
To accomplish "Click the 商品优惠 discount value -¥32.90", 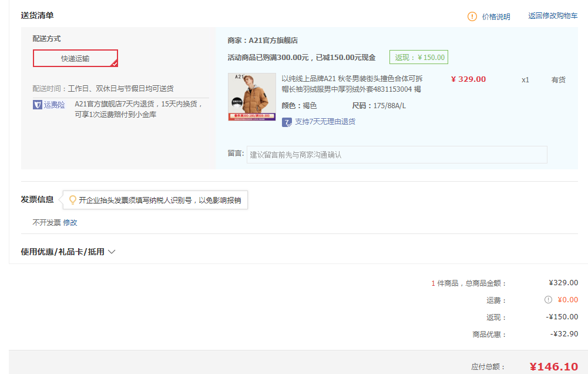I will pyautogui.click(x=564, y=334).
